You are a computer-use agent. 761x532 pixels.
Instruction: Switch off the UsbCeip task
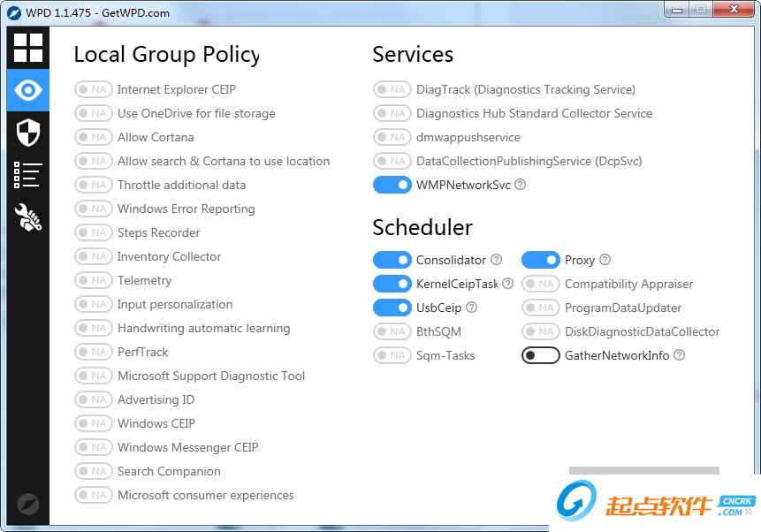pos(392,308)
